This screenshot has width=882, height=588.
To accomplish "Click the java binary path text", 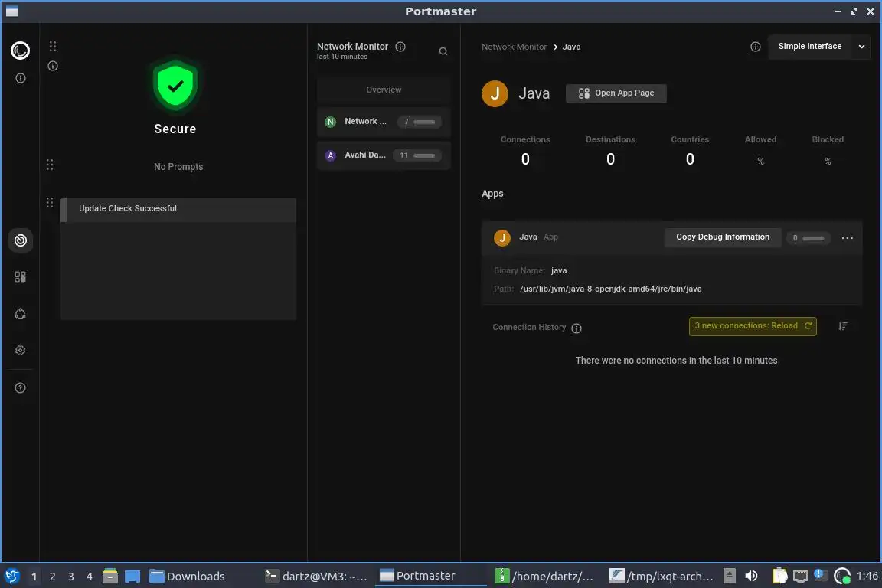I will click(610, 289).
